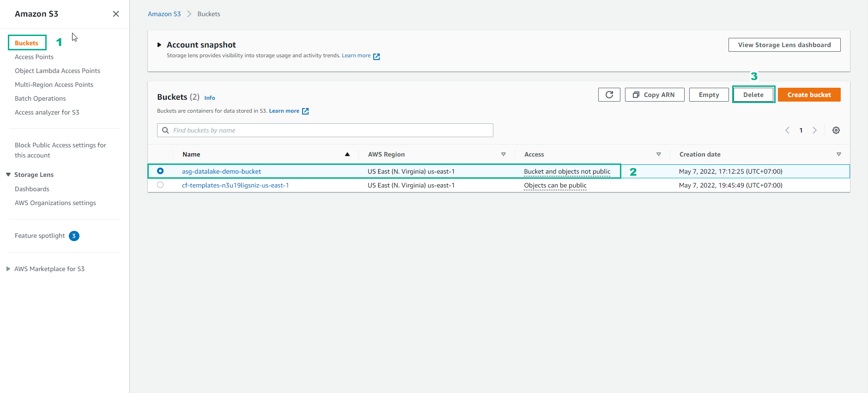868x393 pixels.
Task: Open Block Public Access settings for this account
Action: coord(61,150)
